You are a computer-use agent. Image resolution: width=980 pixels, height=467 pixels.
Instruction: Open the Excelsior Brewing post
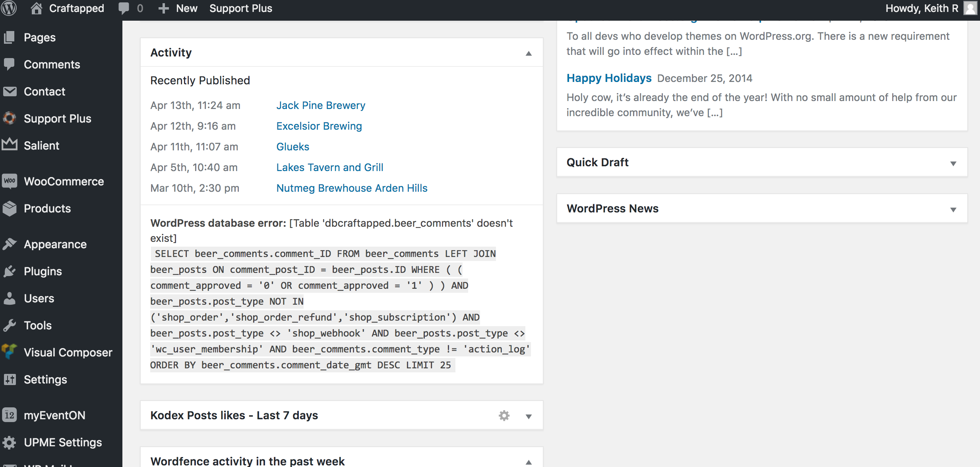click(319, 126)
